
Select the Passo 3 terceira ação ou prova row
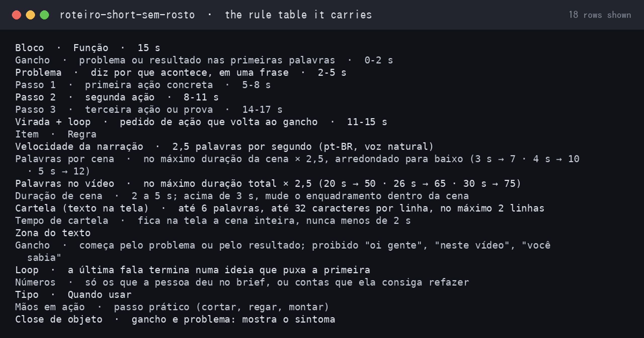149,109
